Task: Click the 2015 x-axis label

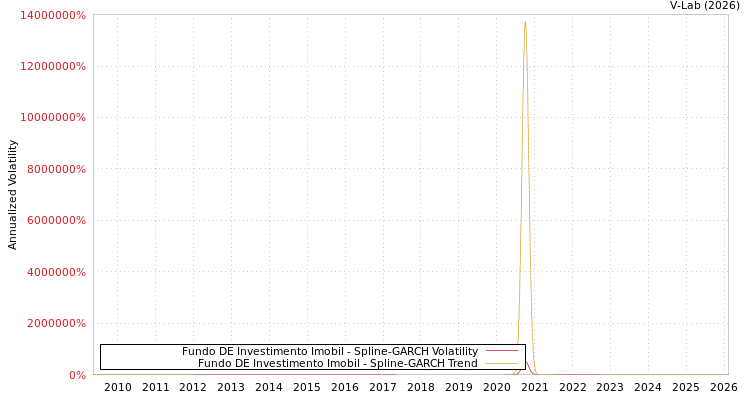Action: point(307,387)
